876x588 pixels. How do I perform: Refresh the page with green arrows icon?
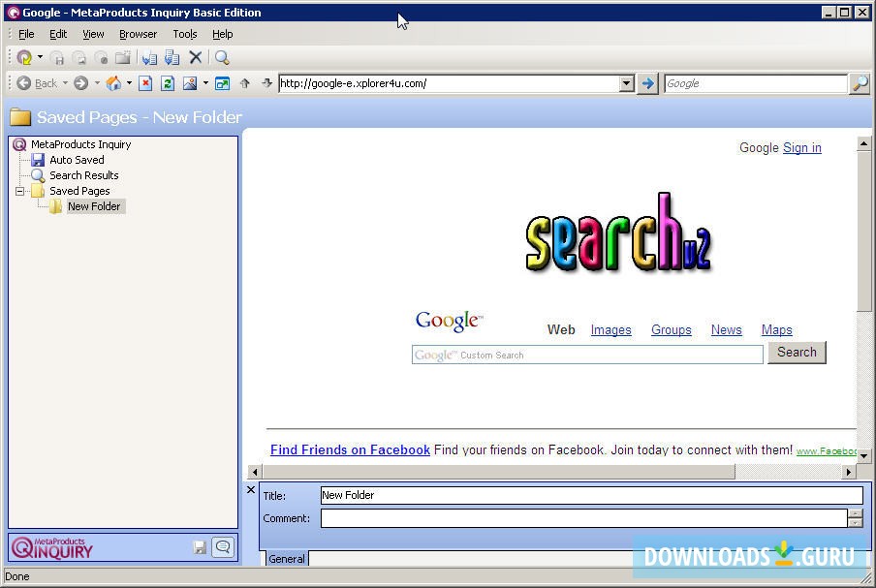(167, 83)
